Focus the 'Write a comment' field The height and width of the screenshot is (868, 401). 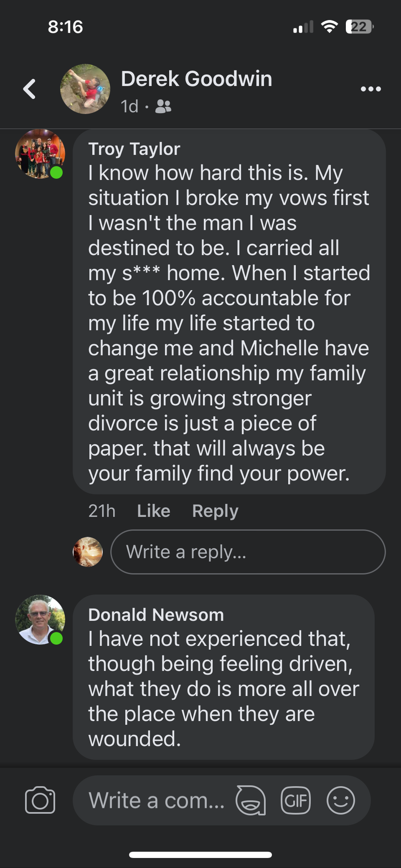pos(157,800)
